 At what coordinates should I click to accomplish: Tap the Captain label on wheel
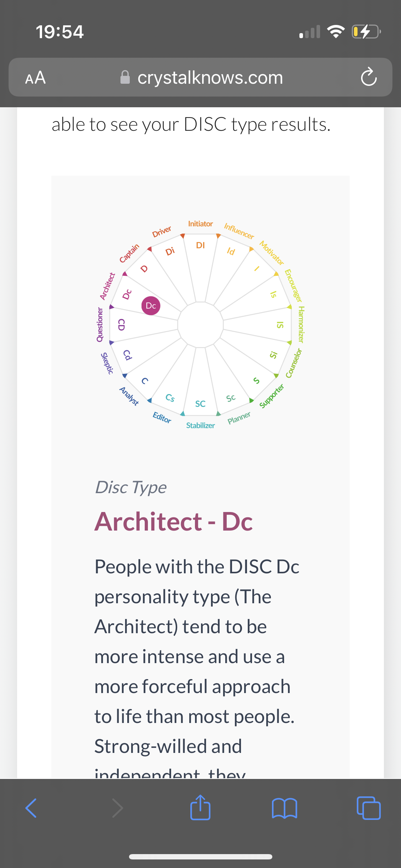(x=129, y=253)
